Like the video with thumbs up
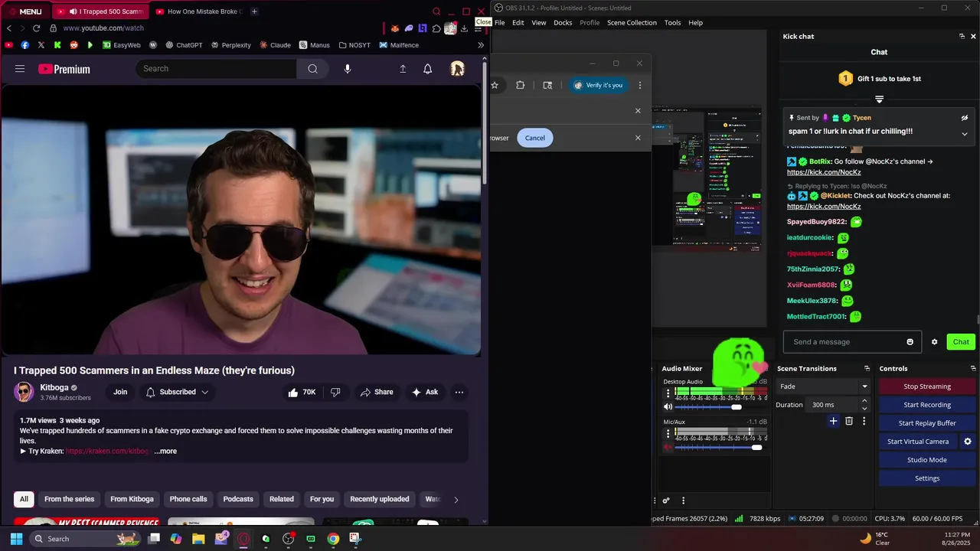This screenshot has width=980, height=551. (x=301, y=392)
